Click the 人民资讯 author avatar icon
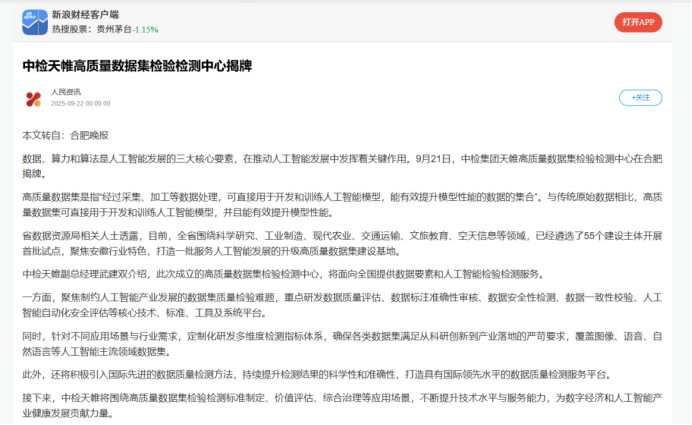The height and width of the screenshot is (425, 692). point(33,97)
